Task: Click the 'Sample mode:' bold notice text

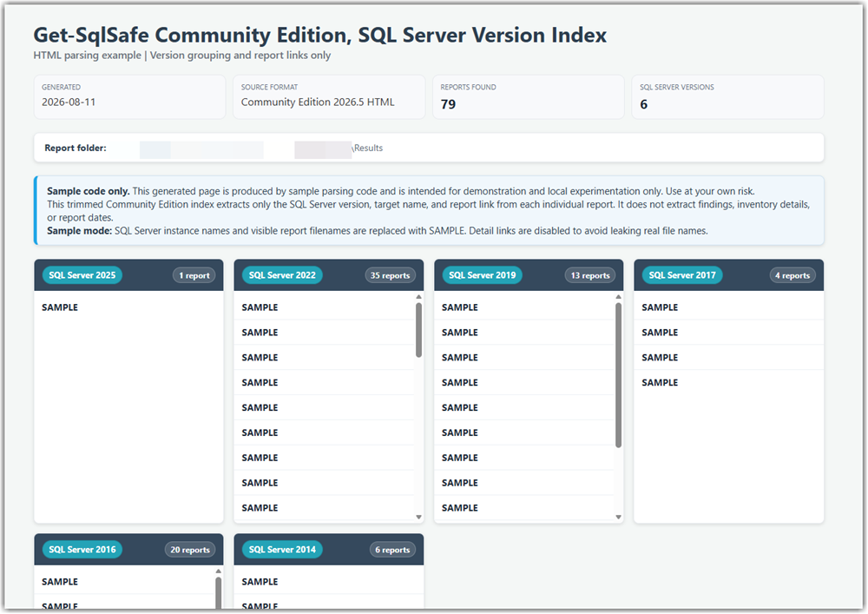Action: pos(79,231)
